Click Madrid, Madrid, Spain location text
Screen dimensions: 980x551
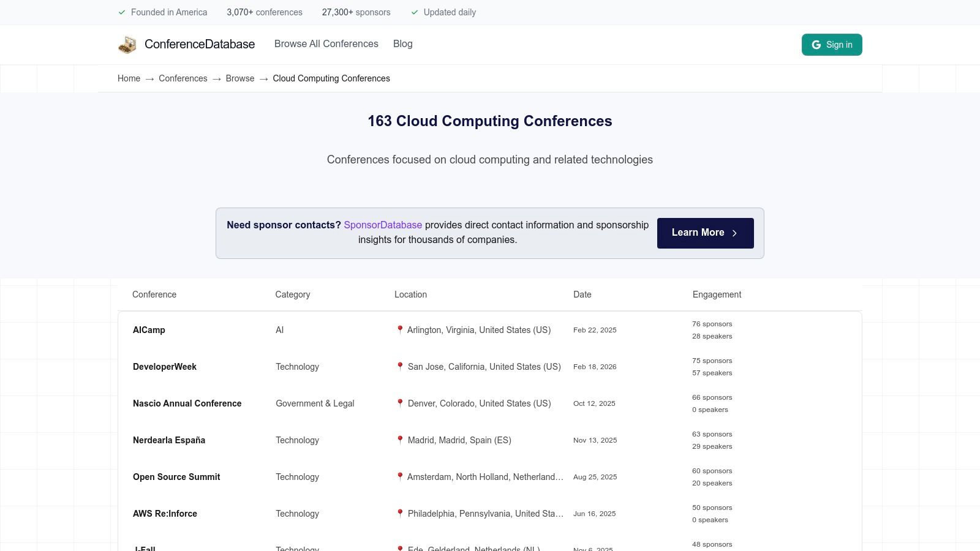coord(459,440)
